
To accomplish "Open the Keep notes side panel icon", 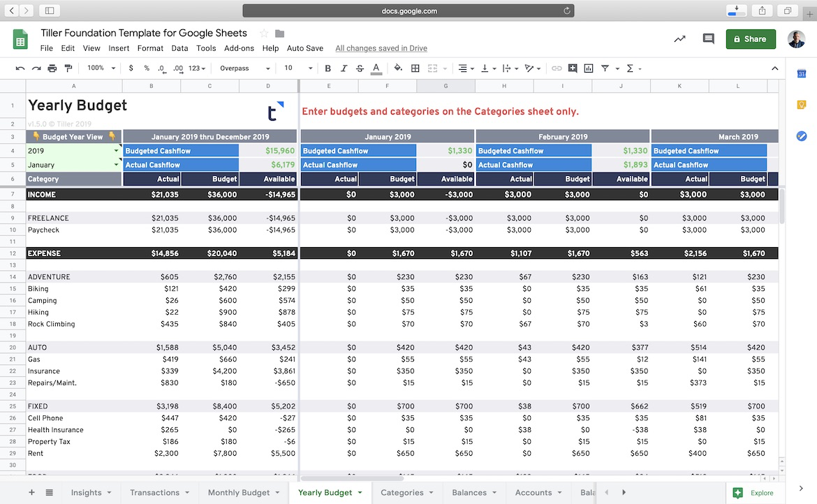I will (x=802, y=105).
